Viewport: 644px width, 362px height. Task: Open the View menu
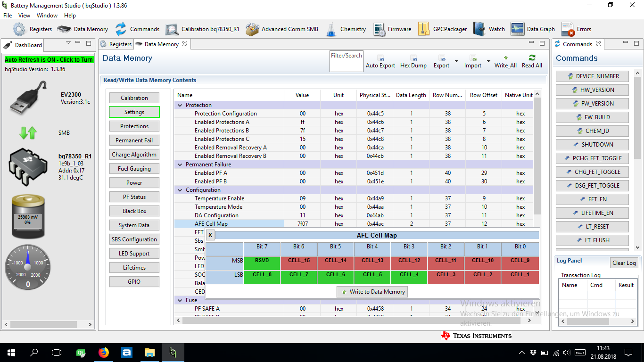[25, 16]
